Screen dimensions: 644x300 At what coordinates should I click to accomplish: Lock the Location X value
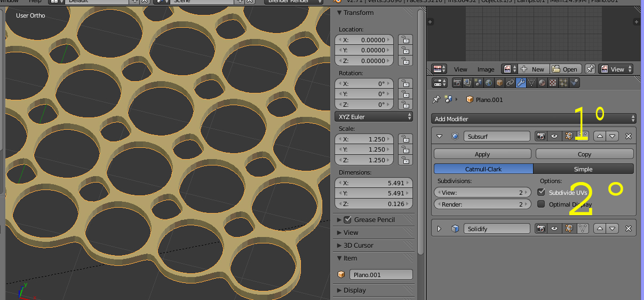(x=406, y=40)
